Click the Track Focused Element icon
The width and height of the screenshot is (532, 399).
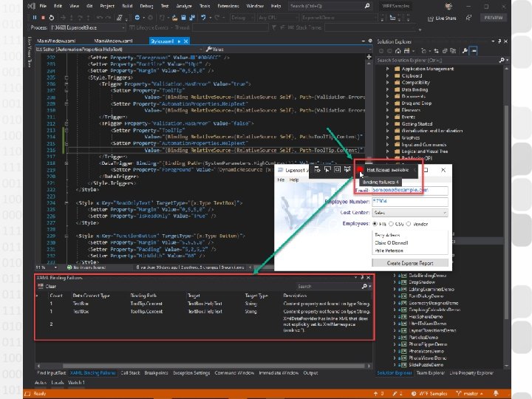(x=347, y=170)
